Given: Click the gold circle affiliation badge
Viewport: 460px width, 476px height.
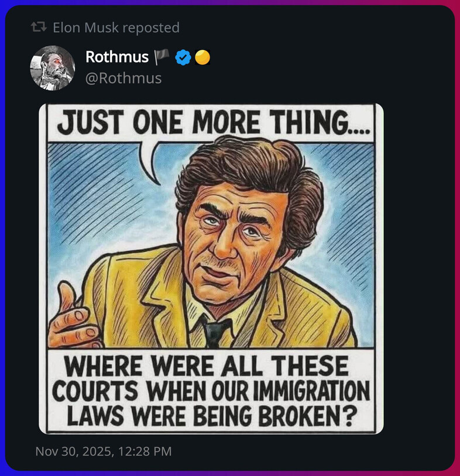Looking at the screenshot, I should click(202, 57).
